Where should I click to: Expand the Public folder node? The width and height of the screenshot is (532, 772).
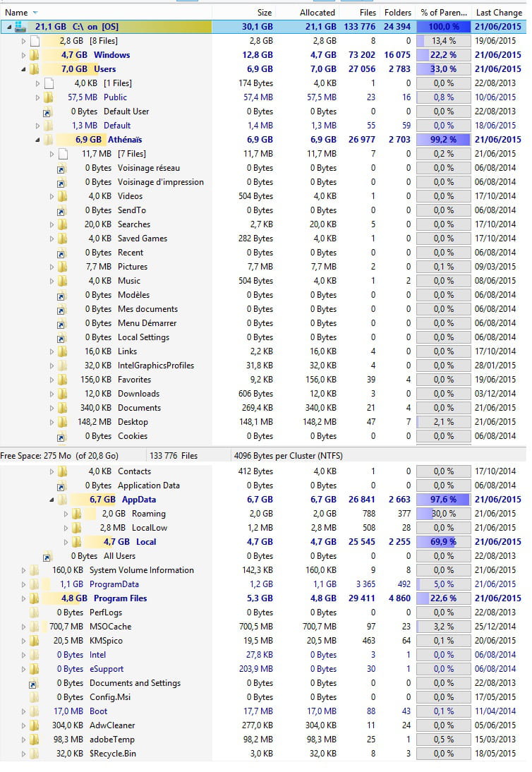pos(37,97)
